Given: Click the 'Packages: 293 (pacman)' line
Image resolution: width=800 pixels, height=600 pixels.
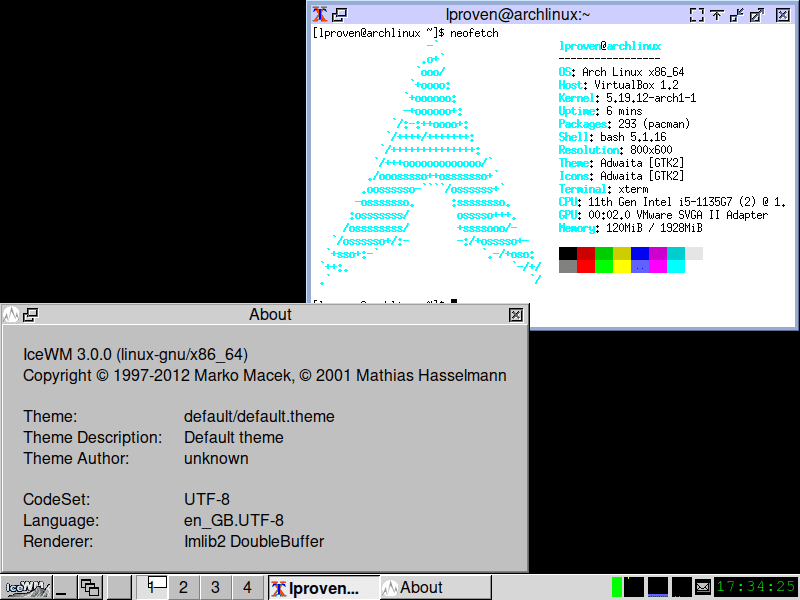Looking at the screenshot, I should click(624, 124).
